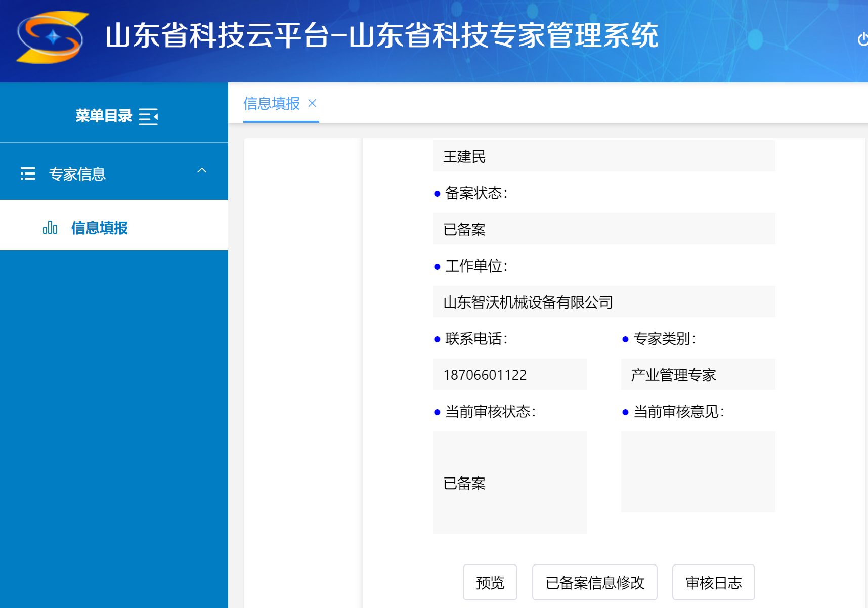Click the 工作单位 company field
Viewport: 868px width, 608px height.
tap(603, 302)
